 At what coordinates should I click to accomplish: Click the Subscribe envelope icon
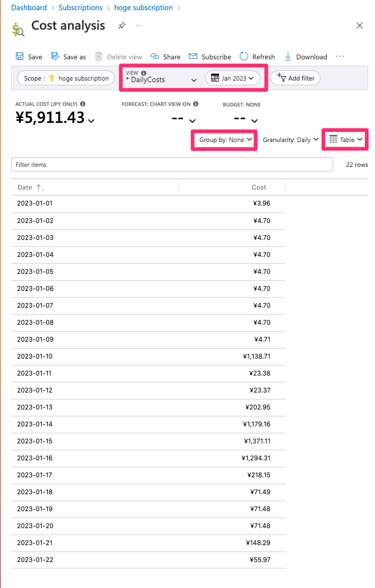pos(193,57)
